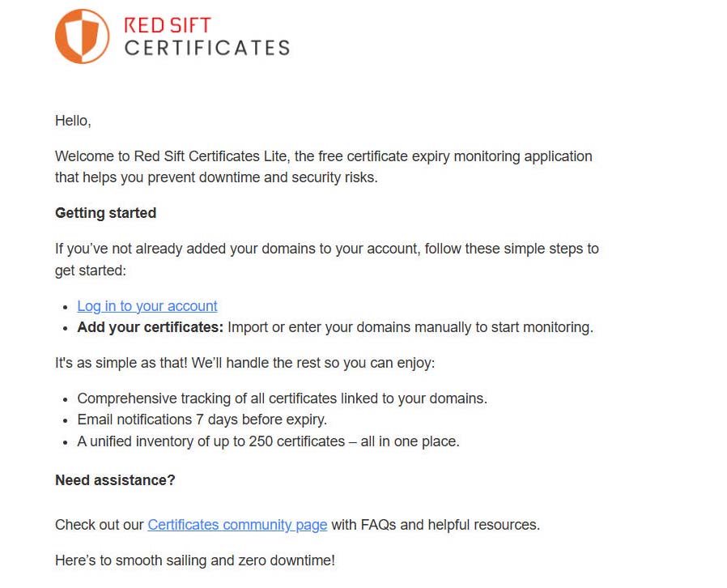
Task: Click the bold Add your certificates: label
Action: [151, 327]
